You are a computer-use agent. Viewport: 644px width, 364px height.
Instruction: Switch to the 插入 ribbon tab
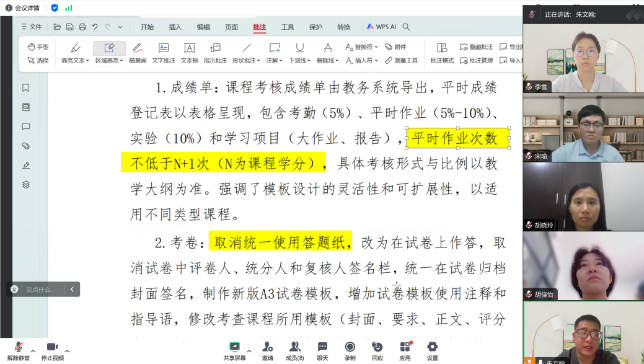point(175,27)
